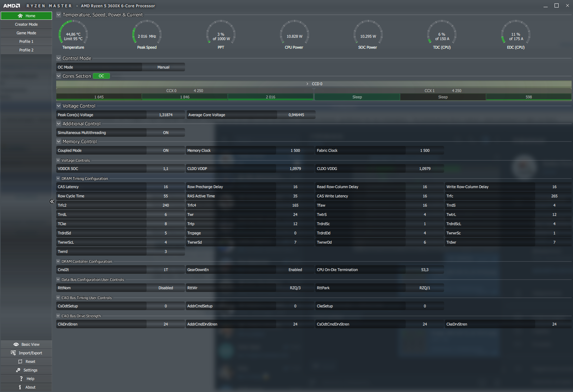
Task: Open Profile 1
Action: point(26,41)
